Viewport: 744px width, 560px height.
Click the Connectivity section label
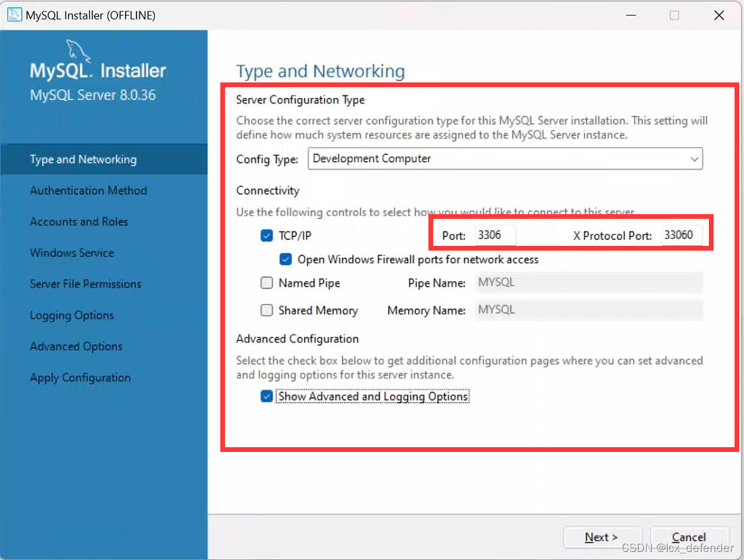268,190
